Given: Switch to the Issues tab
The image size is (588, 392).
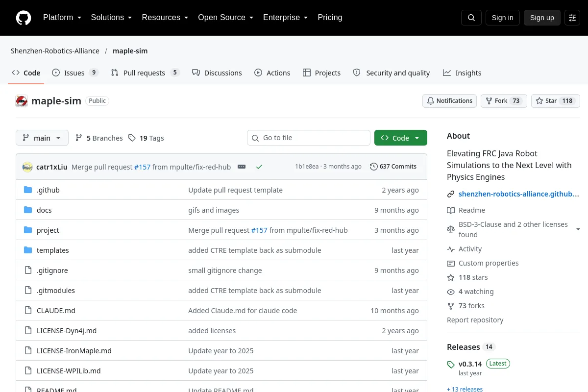Looking at the screenshot, I should pos(75,73).
